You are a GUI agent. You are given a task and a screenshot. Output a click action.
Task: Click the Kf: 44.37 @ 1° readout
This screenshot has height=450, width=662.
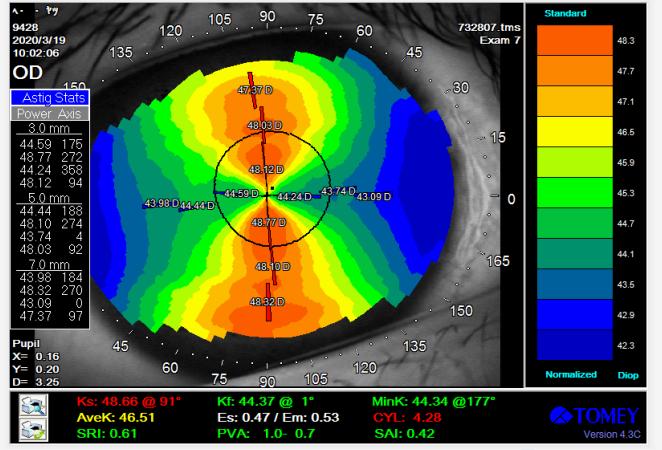point(266,401)
